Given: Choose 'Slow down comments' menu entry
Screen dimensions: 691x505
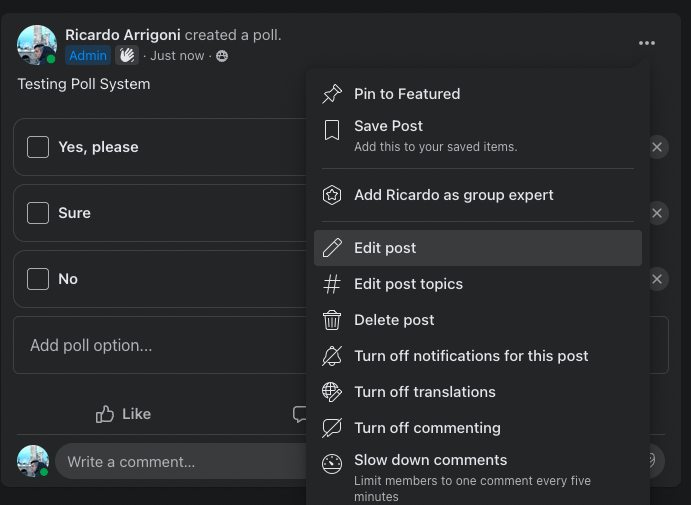Looking at the screenshot, I should pyautogui.click(x=430, y=460).
